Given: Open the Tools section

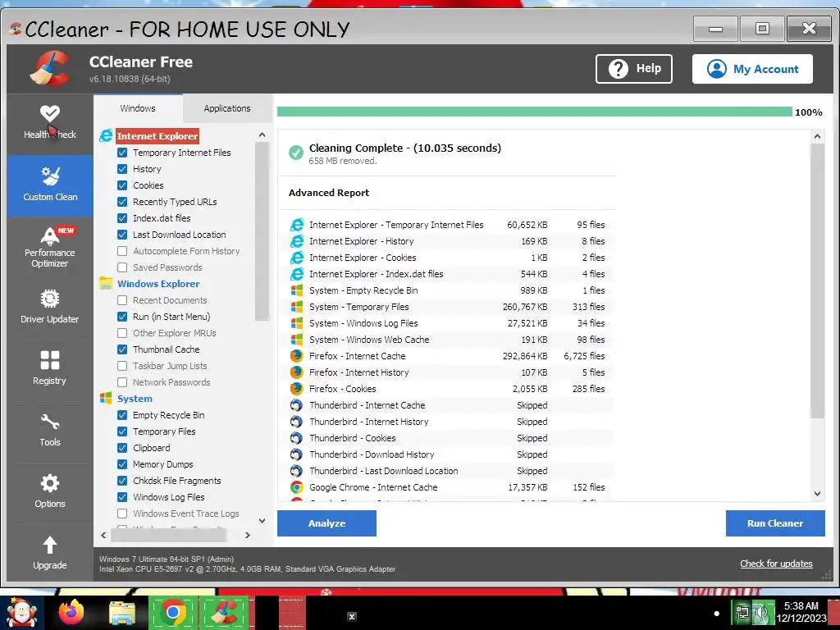Looking at the screenshot, I should point(50,430).
